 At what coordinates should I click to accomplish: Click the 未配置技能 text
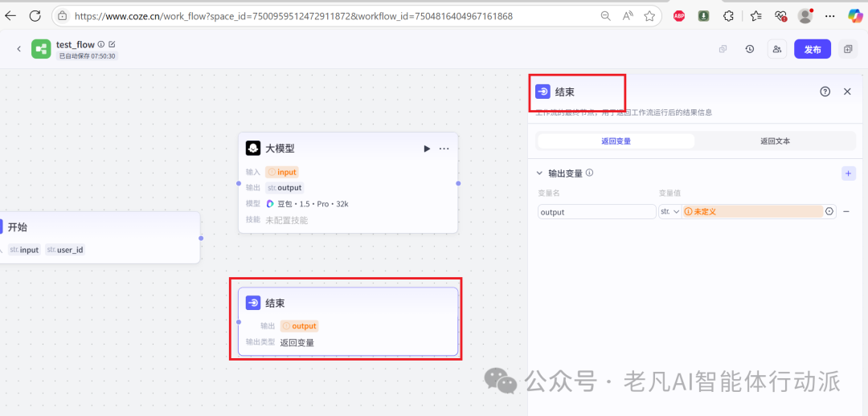coord(287,219)
